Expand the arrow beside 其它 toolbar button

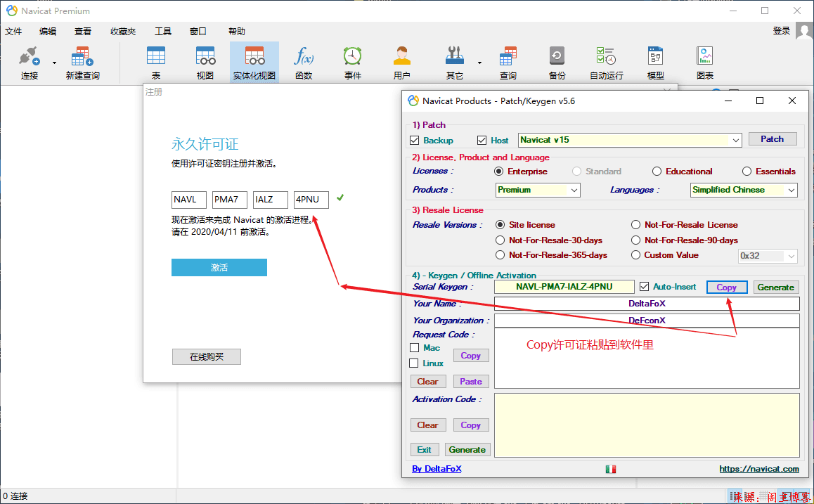479,63
